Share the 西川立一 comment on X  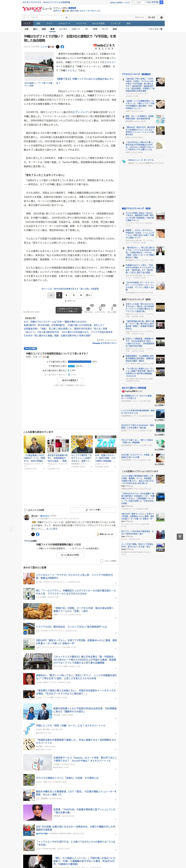tap(33, 534)
